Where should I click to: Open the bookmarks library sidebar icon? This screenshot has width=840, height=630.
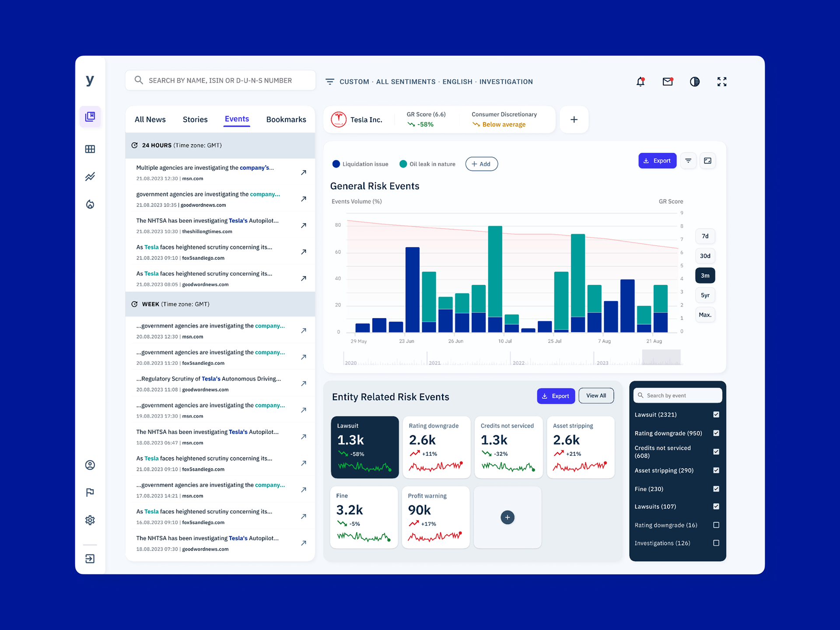(x=90, y=116)
